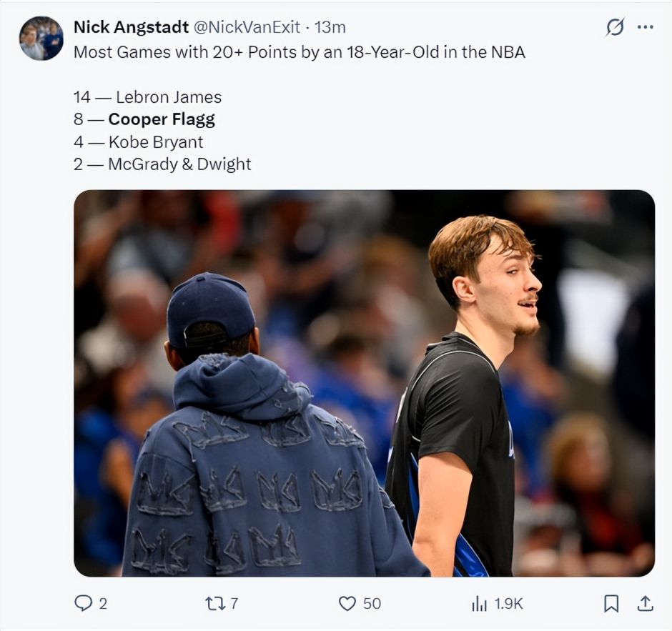Like the post with the heart icon
Screen dimensions: 672x631
click(x=347, y=604)
